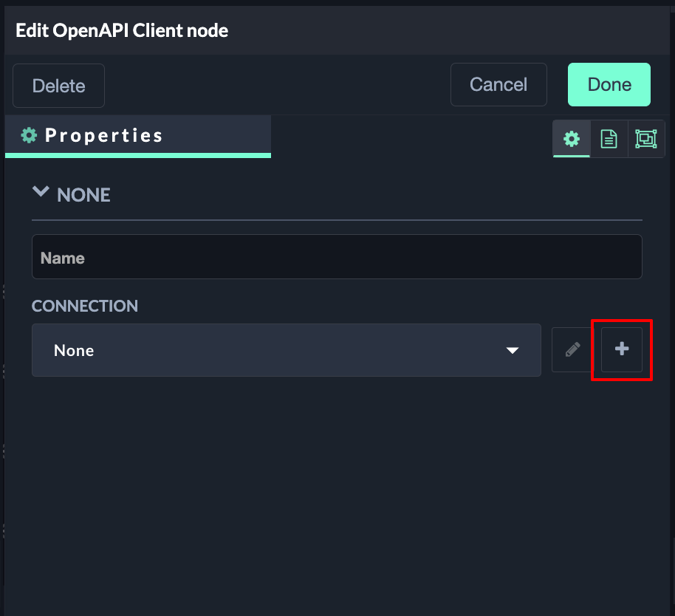Focus the Name input field
Screen dimensions: 675x616
point(337,257)
